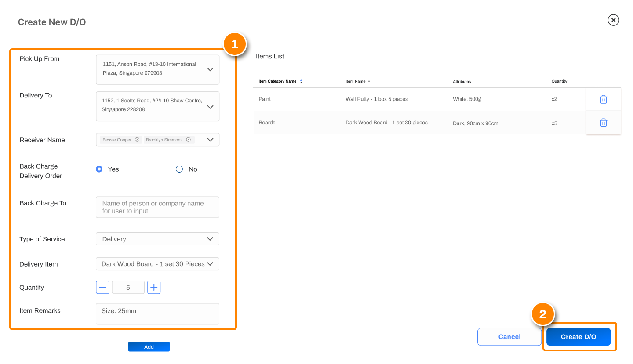
Task: Select the Paint category cell
Action: [265, 99]
